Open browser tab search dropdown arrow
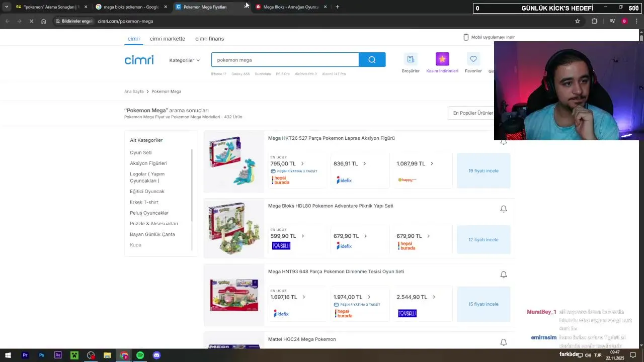Image resolution: width=644 pixels, height=362 pixels. pyautogui.click(x=6, y=7)
